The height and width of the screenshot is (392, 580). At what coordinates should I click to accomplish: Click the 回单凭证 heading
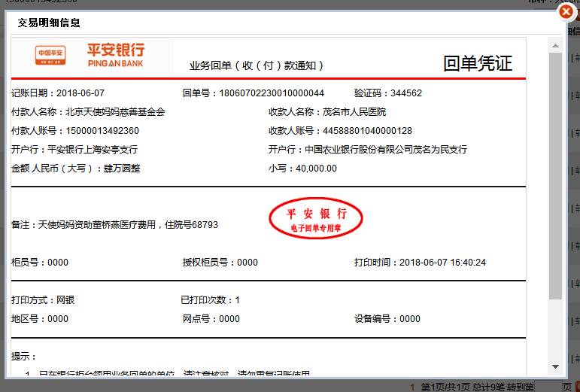point(478,63)
